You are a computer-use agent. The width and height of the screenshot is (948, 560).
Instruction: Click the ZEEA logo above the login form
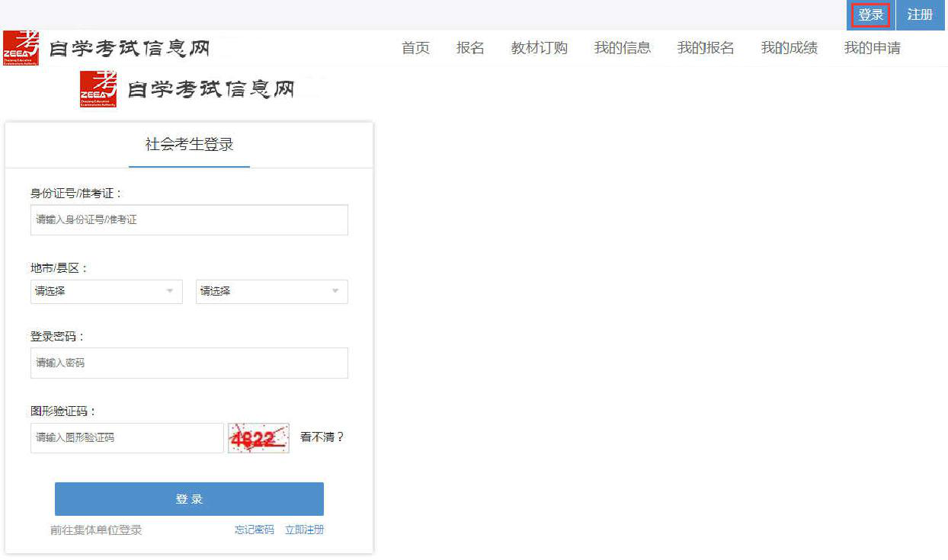[x=98, y=88]
